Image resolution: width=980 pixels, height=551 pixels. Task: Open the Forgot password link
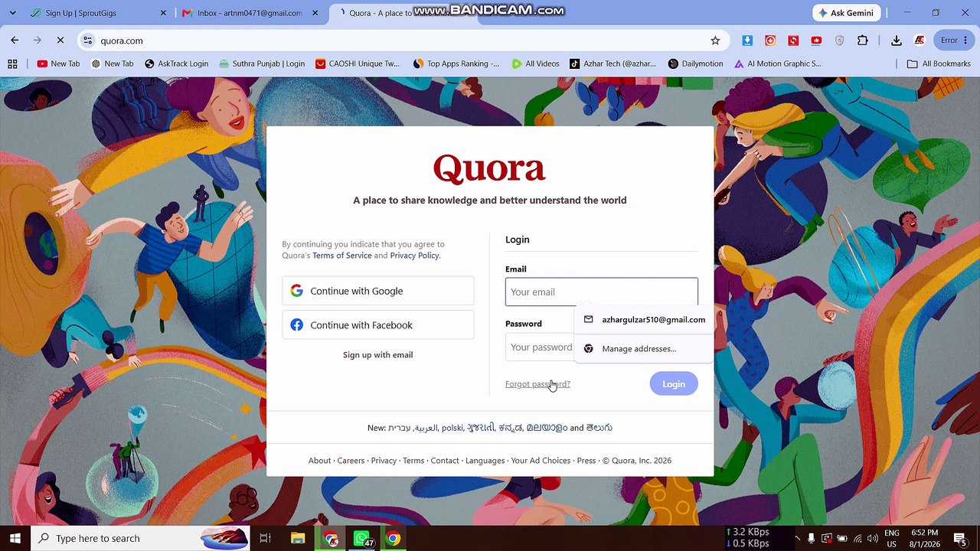537,384
